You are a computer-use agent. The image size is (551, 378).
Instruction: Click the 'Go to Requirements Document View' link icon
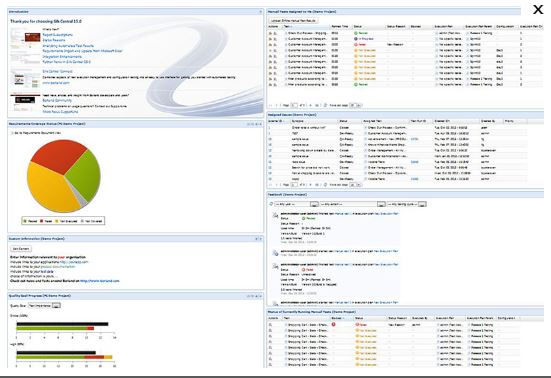point(12,133)
